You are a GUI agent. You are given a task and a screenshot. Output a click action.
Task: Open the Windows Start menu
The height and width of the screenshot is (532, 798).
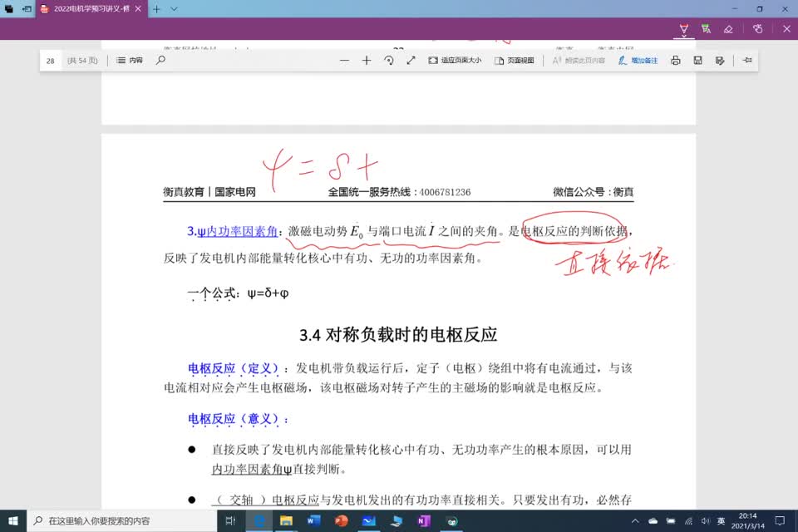pos(13,521)
